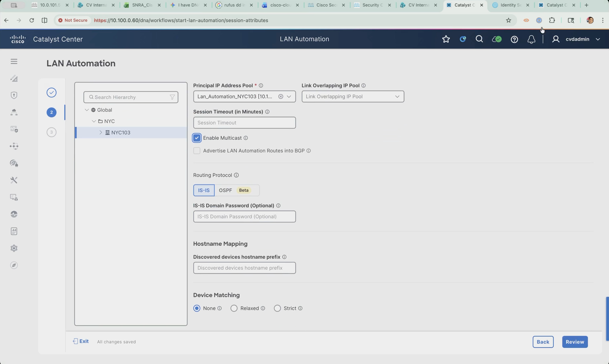This screenshot has height=364, width=609.
Task: Switch to the SNRA_Cis browser tab
Action: 142,5
